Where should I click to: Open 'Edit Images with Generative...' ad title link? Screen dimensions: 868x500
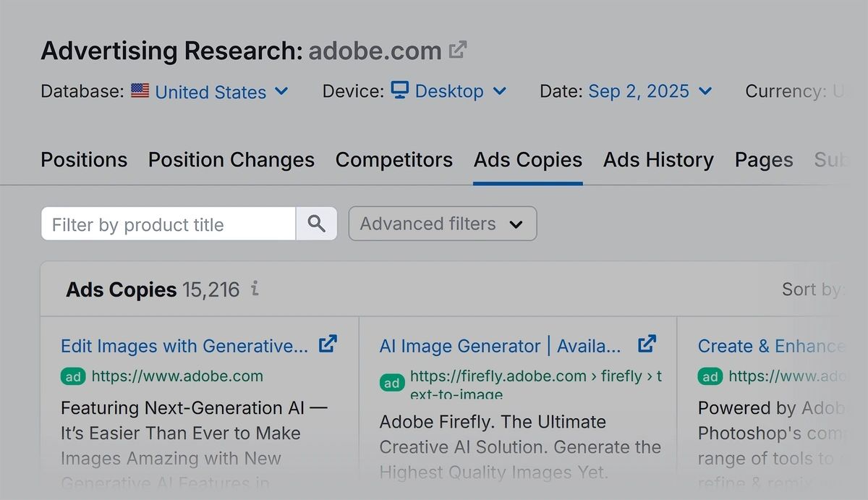tap(184, 346)
